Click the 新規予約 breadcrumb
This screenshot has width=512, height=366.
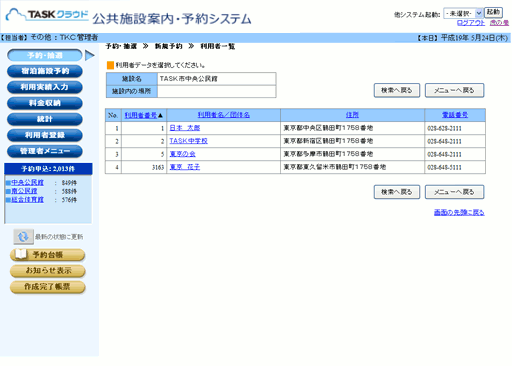pyautogui.click(x=169, y=46)
